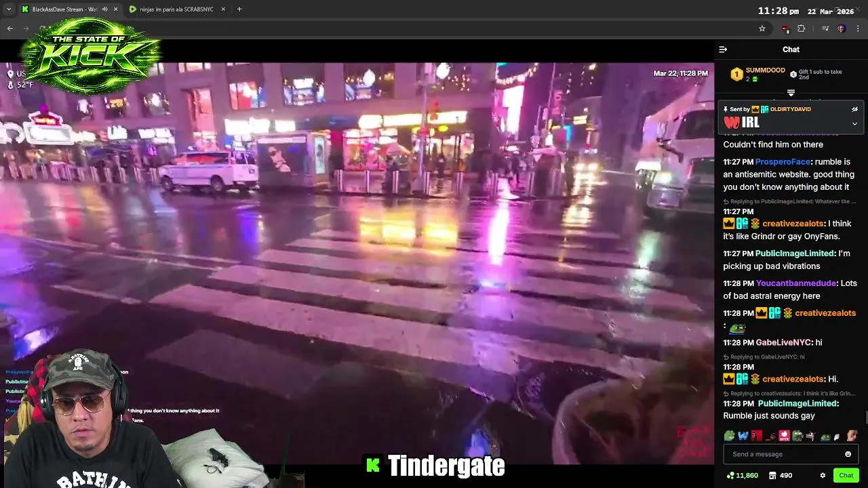Viewport: 868px width, 488px height.
Task: Click the clock showing 11:28 pm
Action: pyautogui.click(x=778, y=11)
